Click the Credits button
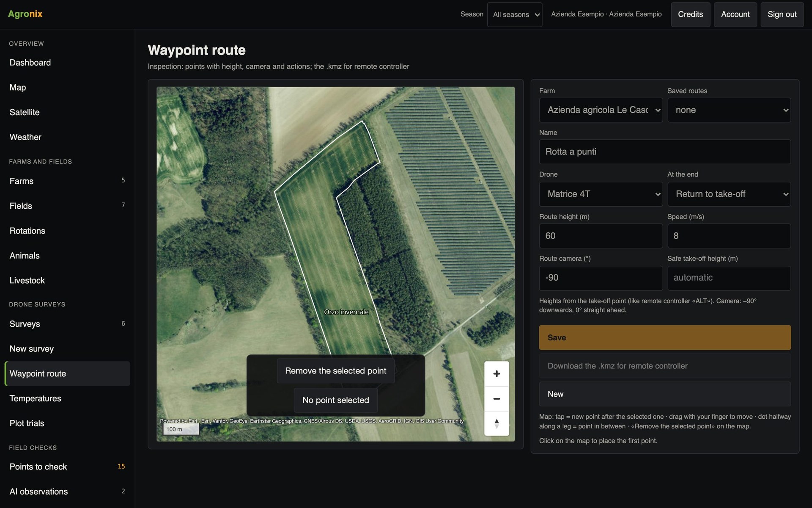Viewport: 812px width, 508px height. click(x=691, y=14)
